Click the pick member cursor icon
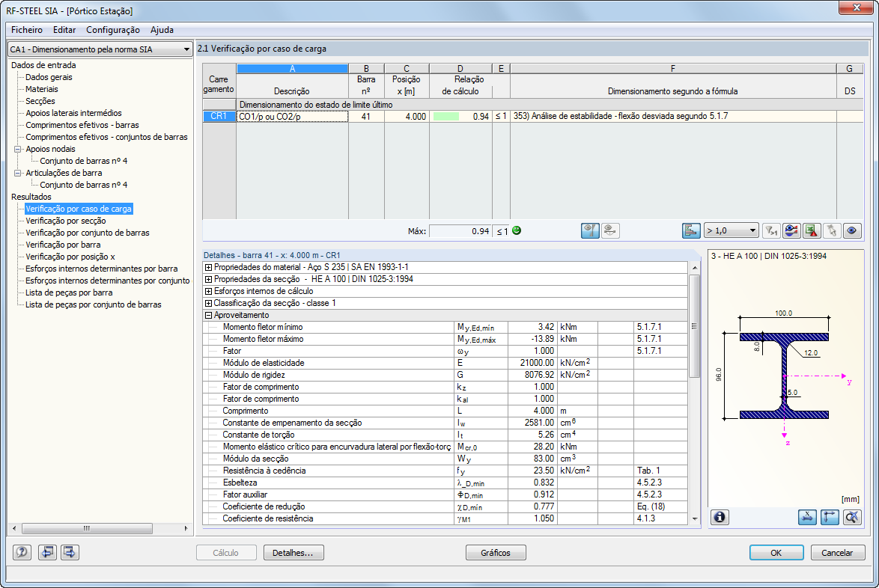Viewport: 879px width, 588px height. (x=832, y=230)
